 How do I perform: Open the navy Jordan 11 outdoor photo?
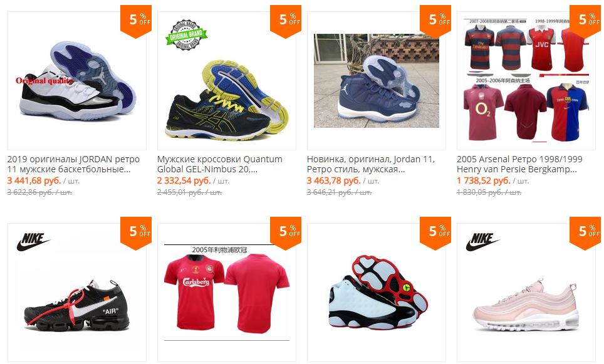[377, 80]
